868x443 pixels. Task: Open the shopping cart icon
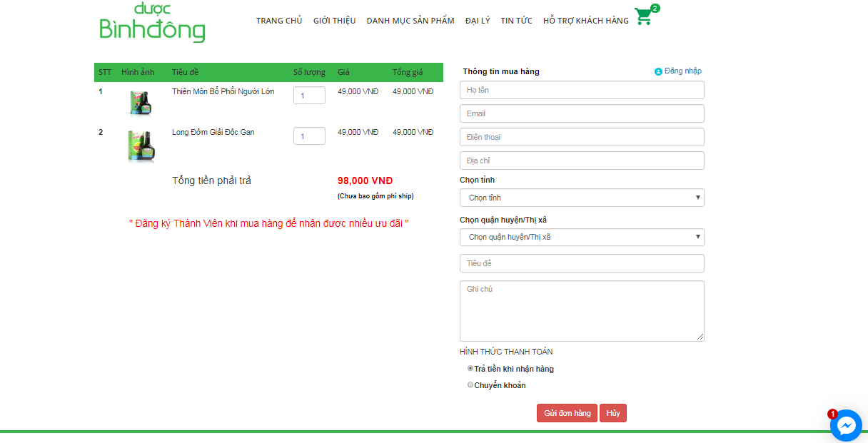(644, 17)
